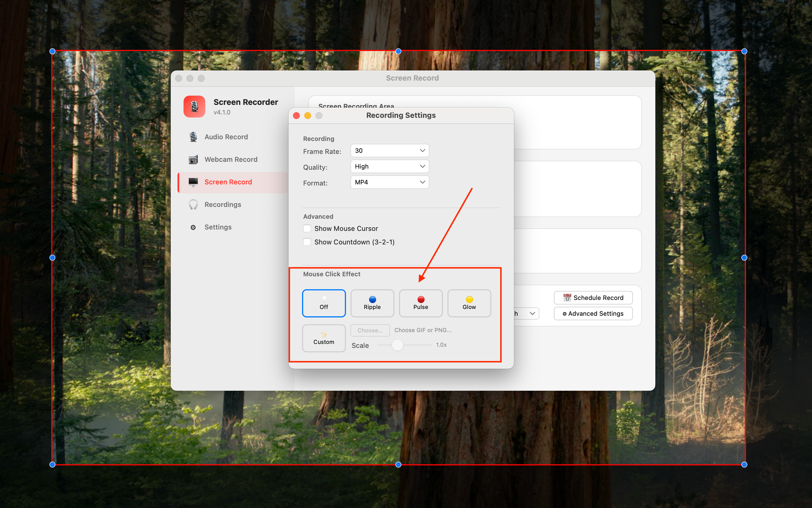Click the Mouse Click Effect heading
This screenshot has height=508, width=812.
[332, 274]
